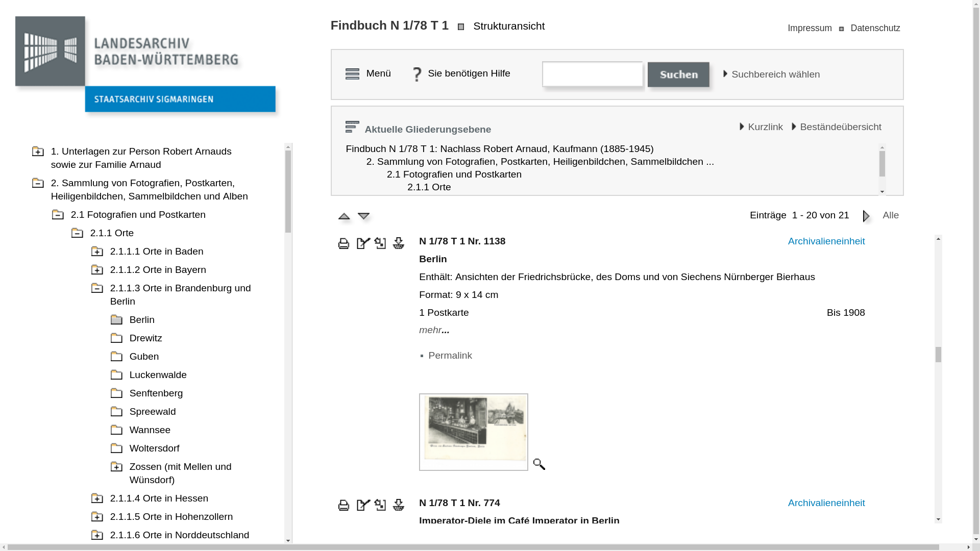Image resolution: width=980 pixels, height=551 pixels.
Task: Click the locate-in-structure icon for Nr. 774
Action: [380, 505]
